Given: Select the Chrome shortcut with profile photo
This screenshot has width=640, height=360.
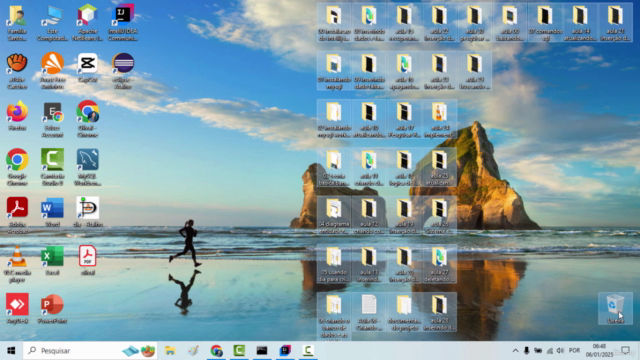Looking at the screenshot, I should tap(87, 119).
